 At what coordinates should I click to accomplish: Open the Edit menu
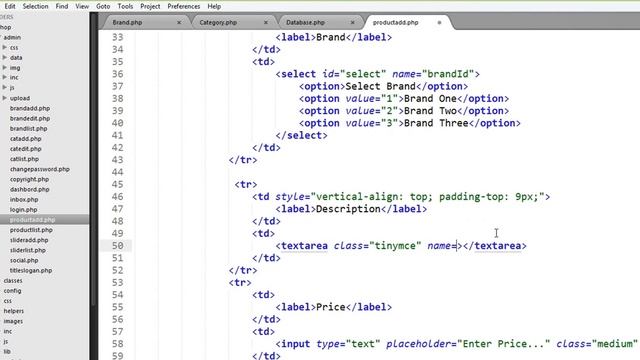tap(10, 7)
